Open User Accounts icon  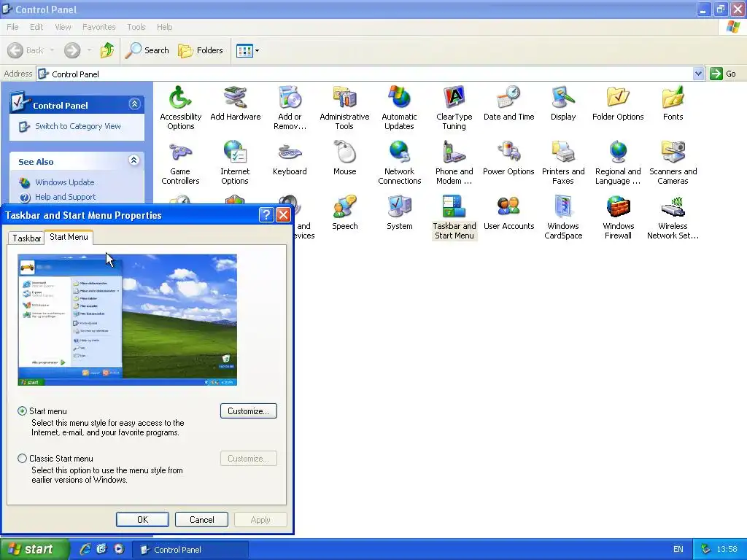508,213
